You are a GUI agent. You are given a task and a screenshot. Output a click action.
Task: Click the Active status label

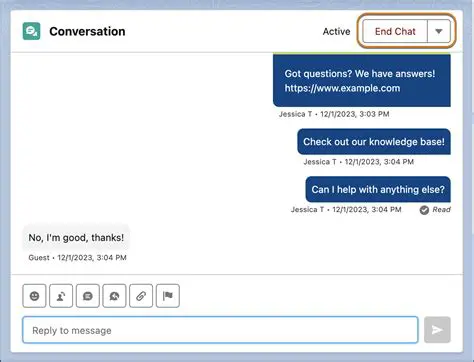click(336, 32)
